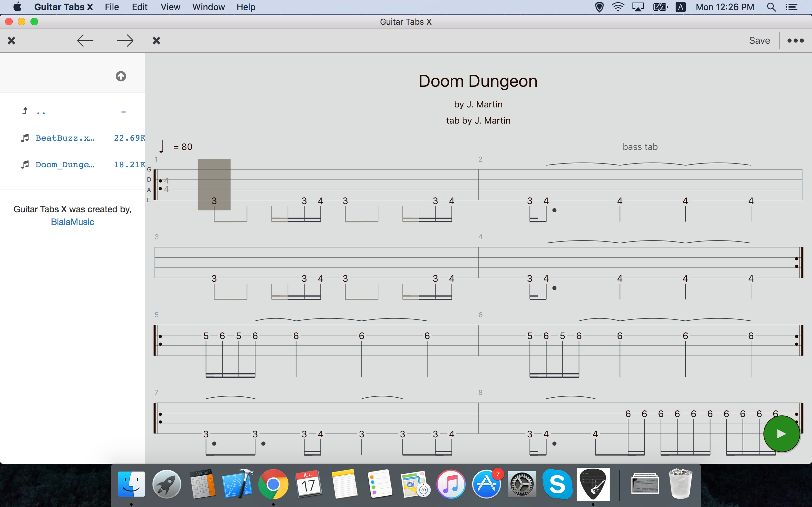This screenshot has width=812, height=507.
Task: Click the forward arrow in toolbar
Action: pyautogui.click(x=125, y=41)
